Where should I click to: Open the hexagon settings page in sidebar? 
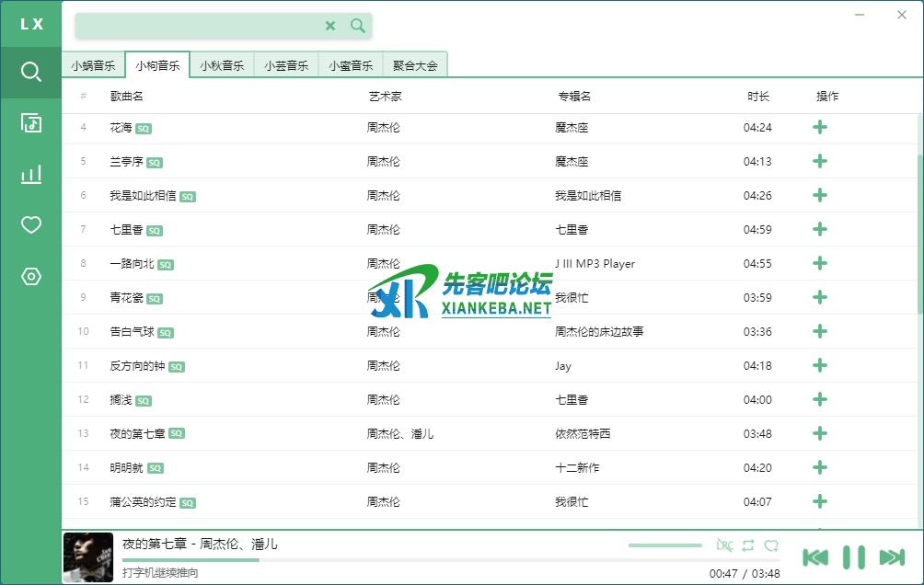point(31,277)
